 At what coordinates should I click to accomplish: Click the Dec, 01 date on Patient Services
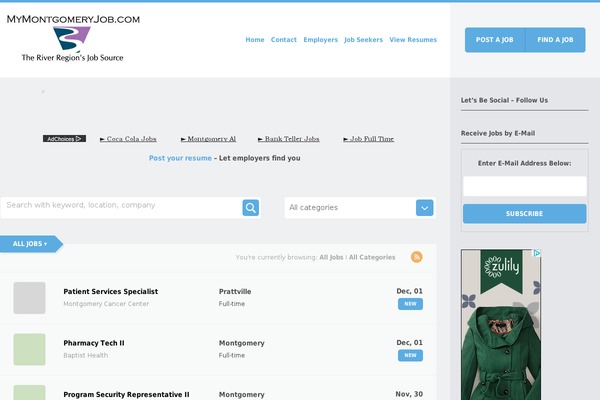coord(409,291)
